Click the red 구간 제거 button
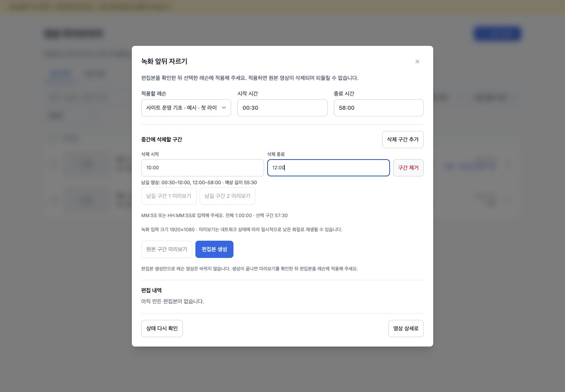The width and height of the screenshot is (565, 392). coord(408,168)
